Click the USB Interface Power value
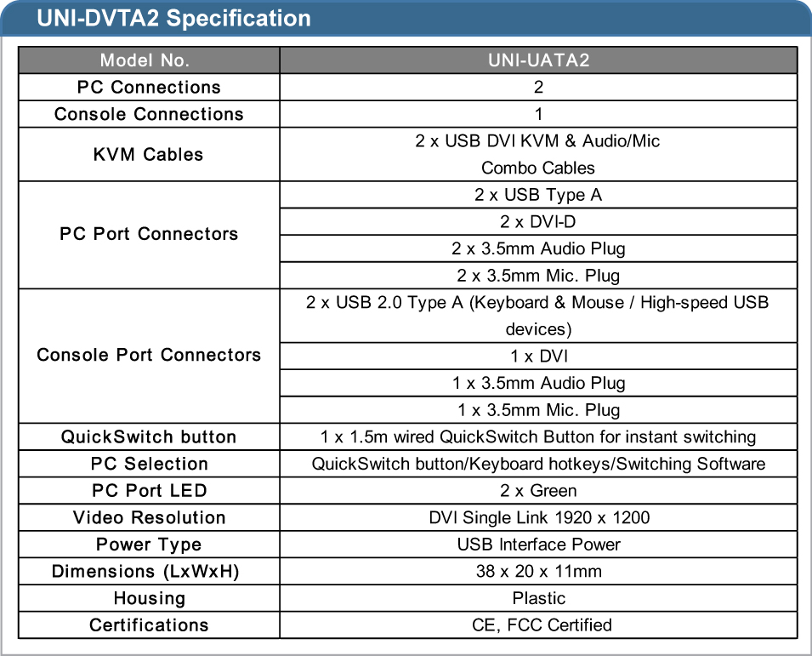The width and height of the screenshot is (812, 656). (x=538, y=545)
